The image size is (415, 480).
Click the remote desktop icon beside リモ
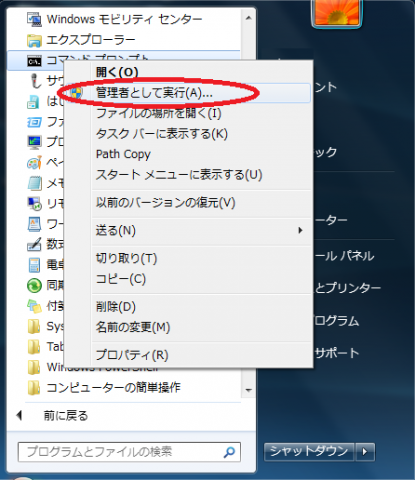click(x=34, y=203)
